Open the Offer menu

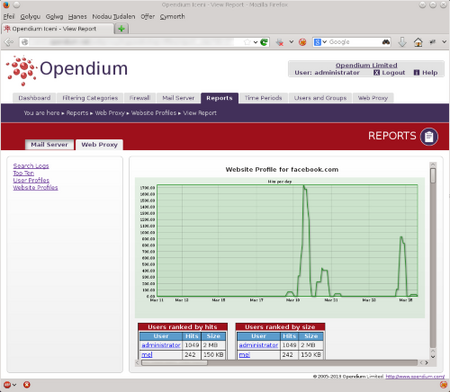148,16
